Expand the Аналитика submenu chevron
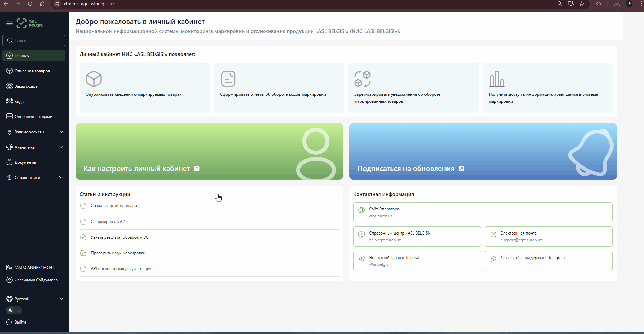 point(61,147)
